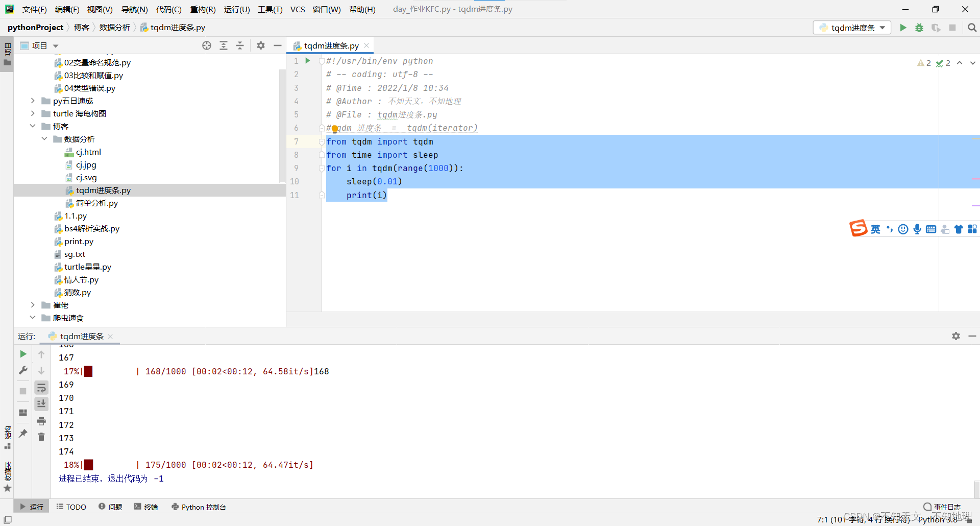
Task: Open 编辑(E) menu
Action: pos(67,9)
